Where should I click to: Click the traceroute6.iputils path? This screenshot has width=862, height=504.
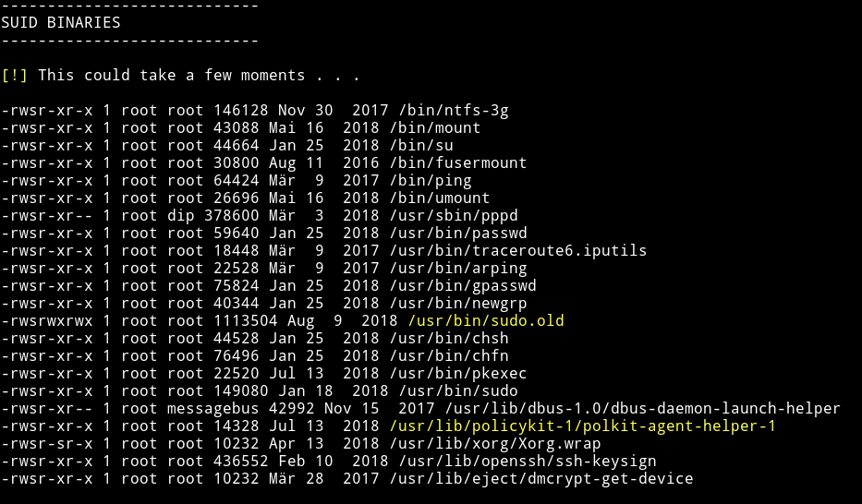518,251
